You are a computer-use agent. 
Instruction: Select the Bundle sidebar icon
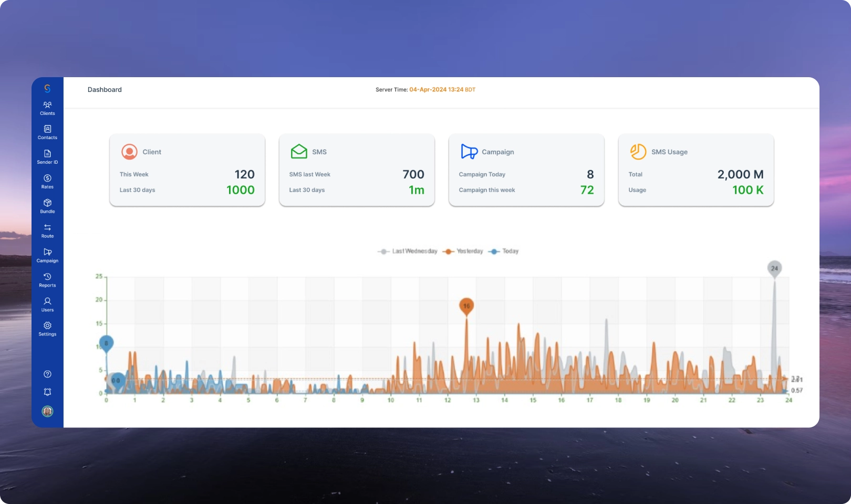(x=47, y=206)
